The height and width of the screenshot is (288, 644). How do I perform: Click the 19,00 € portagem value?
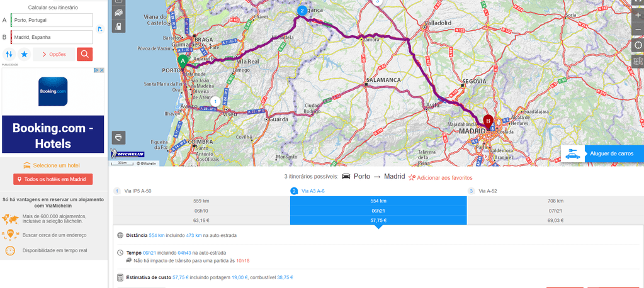click(240, 277)
